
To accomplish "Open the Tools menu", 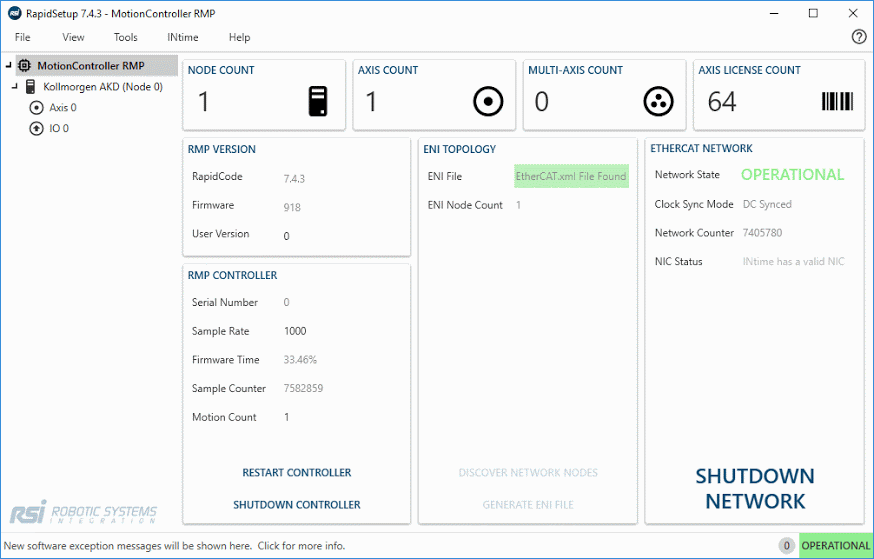I will [x=126, y=37].
